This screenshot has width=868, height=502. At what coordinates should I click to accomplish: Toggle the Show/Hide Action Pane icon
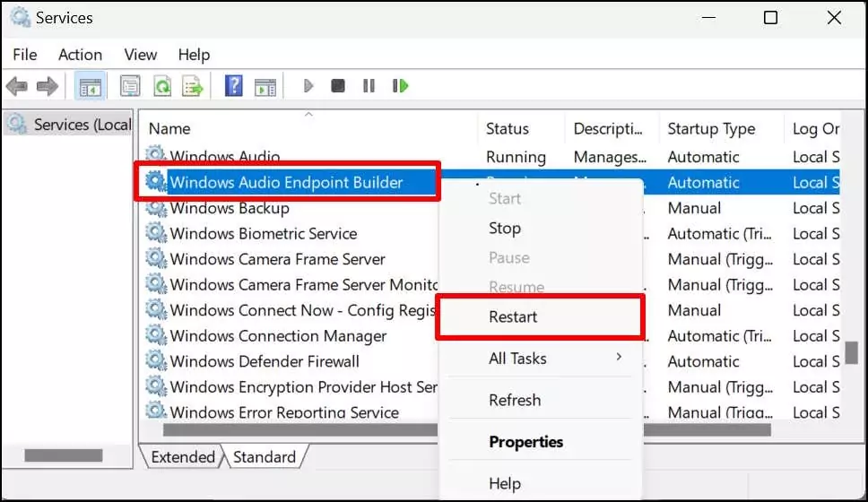click(x=265, y=87)
